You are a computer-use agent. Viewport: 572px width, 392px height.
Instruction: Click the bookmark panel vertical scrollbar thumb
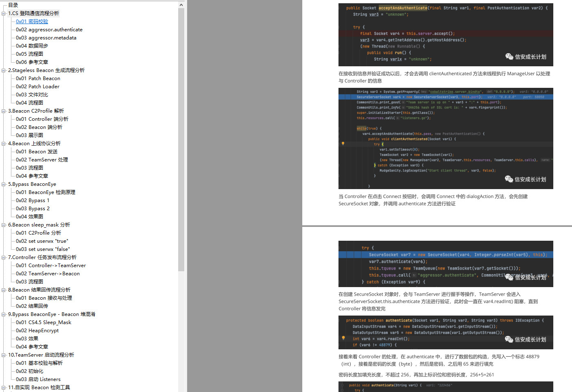coord(181,139)
